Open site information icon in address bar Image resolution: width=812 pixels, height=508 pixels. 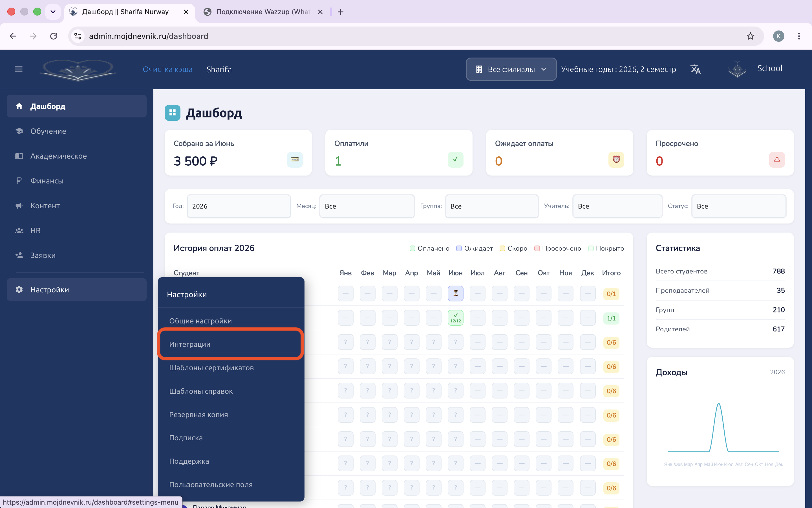78,36
